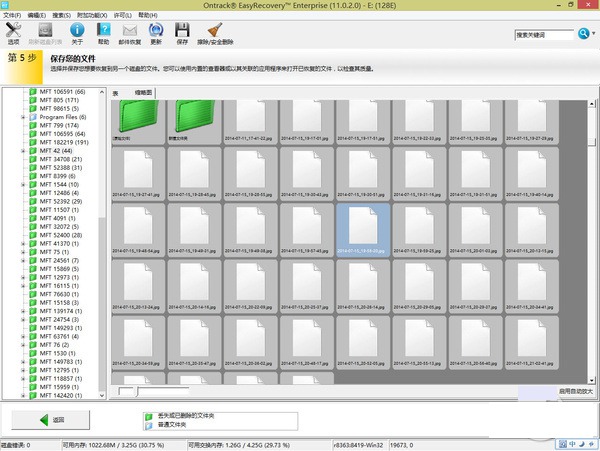Click the green folder icon of MFT 149293
This screenshot has height=451, width=600.
33,328
